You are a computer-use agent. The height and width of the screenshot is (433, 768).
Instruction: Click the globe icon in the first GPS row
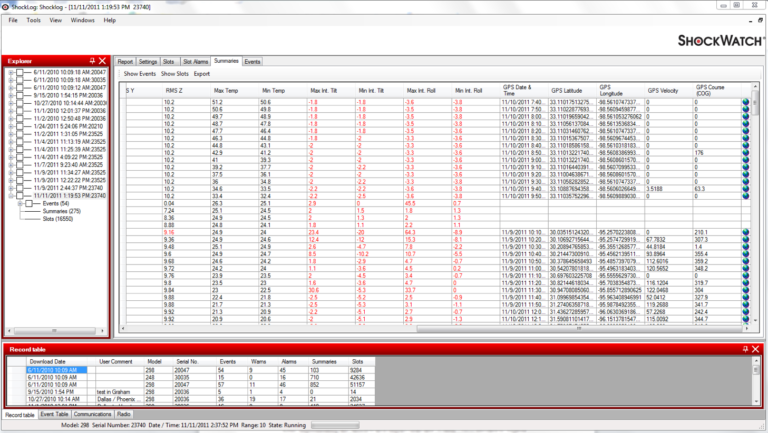pos(745,102)
